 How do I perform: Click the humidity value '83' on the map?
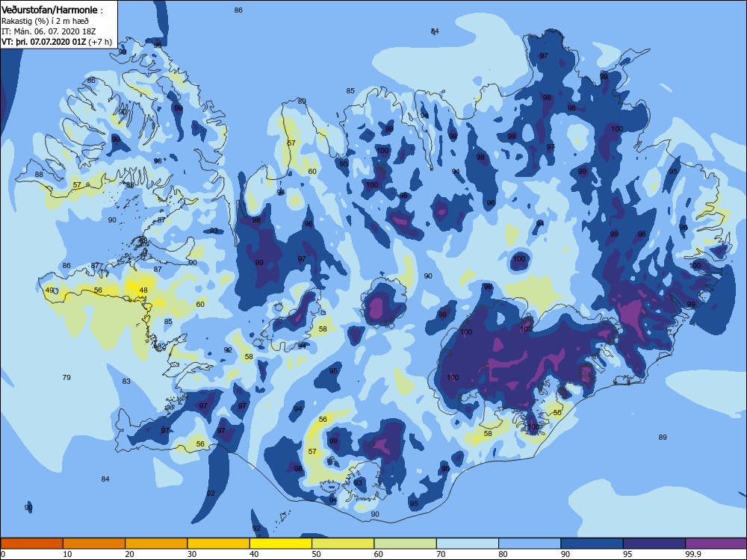click(x=126, y=382)
